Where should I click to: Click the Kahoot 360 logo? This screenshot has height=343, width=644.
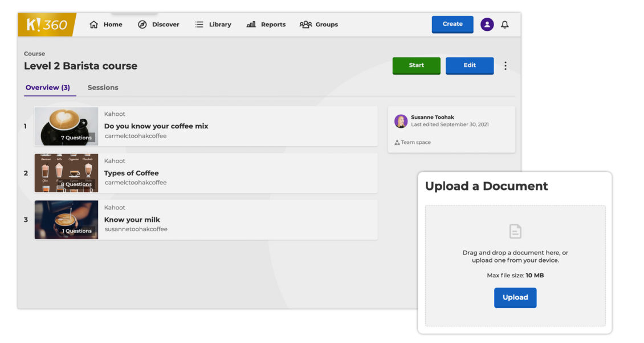coord(47,25)
